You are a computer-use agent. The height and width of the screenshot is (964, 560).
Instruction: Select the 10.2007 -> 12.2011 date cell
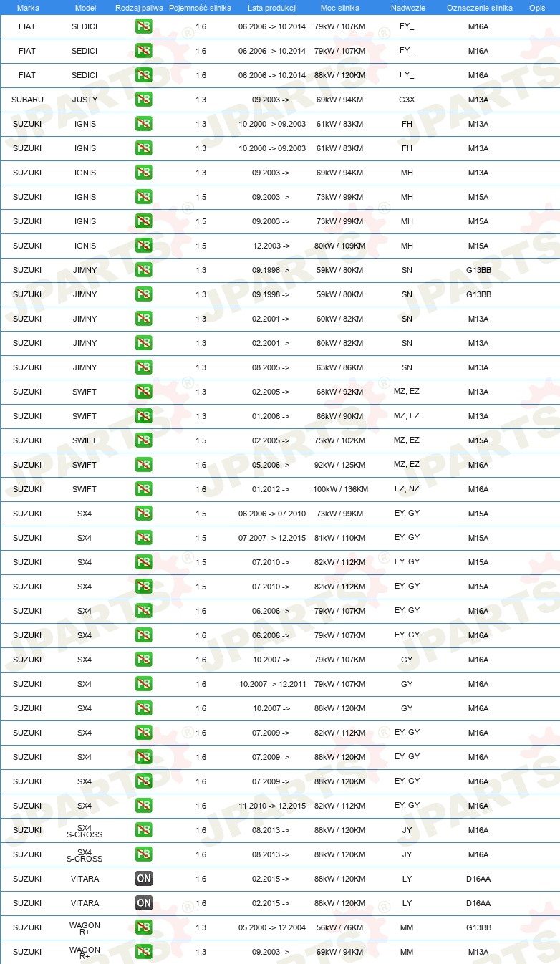click(272, 684)
